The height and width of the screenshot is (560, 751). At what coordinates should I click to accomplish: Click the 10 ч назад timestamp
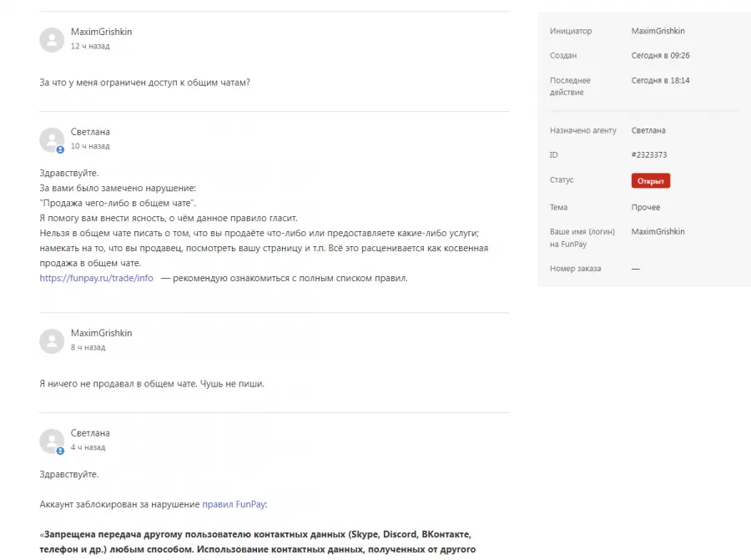(90, 146)
